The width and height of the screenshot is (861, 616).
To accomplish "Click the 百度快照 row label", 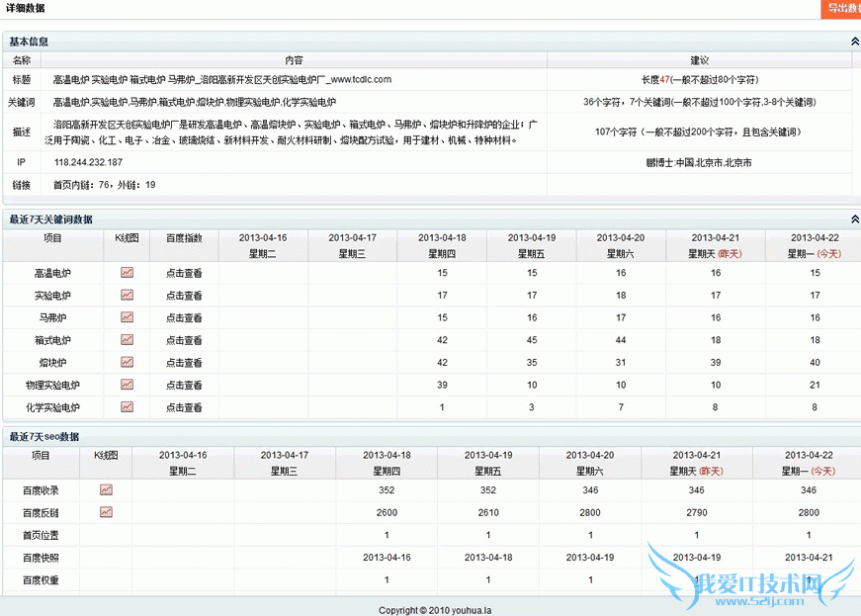I will pos(41,558).
